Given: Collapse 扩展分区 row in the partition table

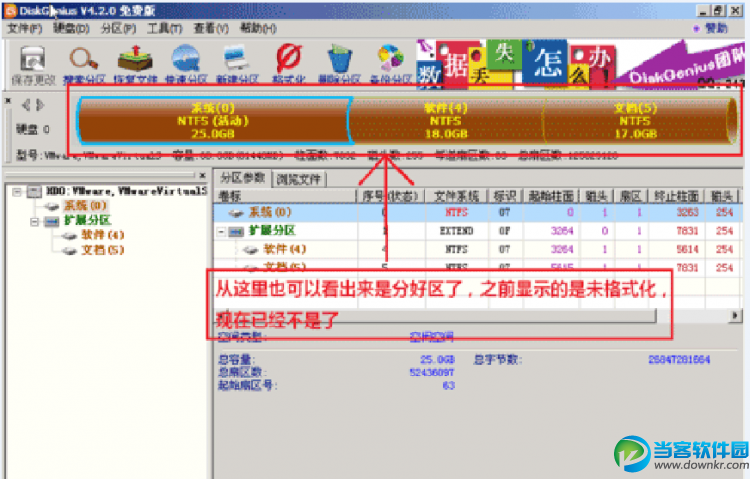Looking at the screenshot, I should coord(221,232).
